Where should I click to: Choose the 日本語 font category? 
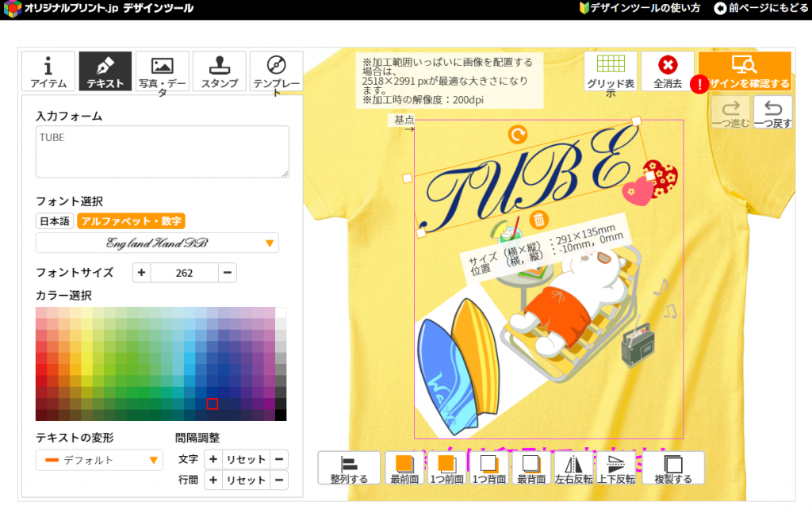[55, 221]
